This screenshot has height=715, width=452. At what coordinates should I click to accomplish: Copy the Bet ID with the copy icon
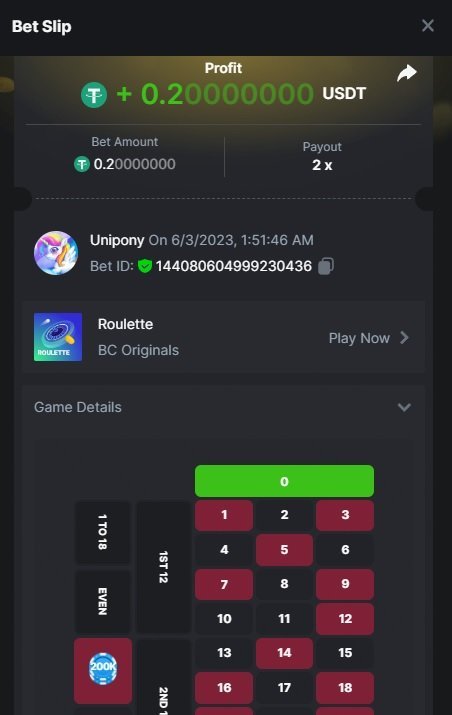click(x=326, y=266)
